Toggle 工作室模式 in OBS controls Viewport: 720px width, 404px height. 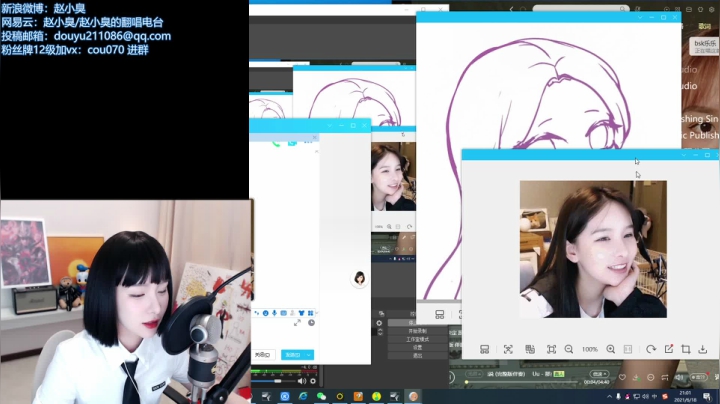417,339
